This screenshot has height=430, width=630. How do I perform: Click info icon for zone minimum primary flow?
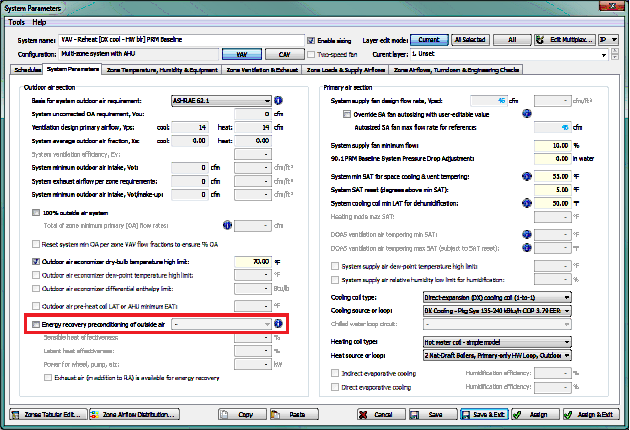point(227,225)
